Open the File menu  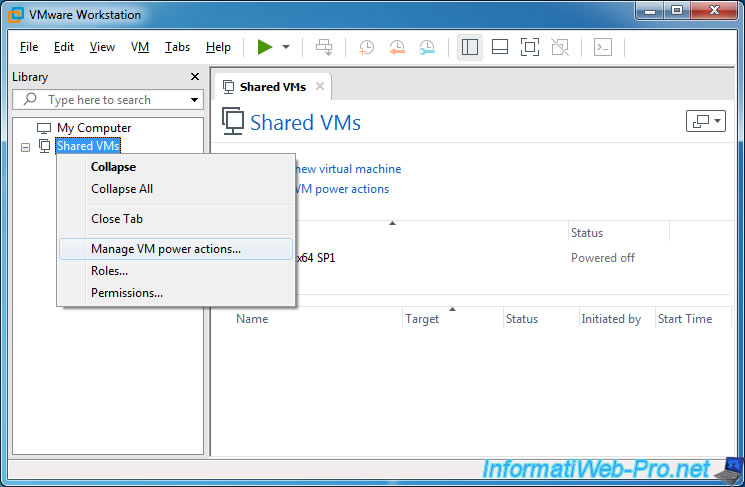pyautogui.click(x=29, y=47)
